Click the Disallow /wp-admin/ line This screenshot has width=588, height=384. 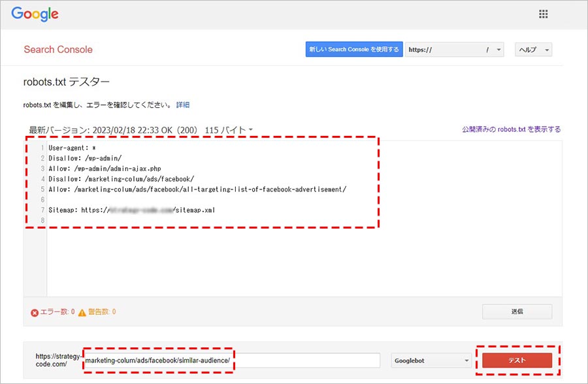pyautogui.click(x=85, y=158)
